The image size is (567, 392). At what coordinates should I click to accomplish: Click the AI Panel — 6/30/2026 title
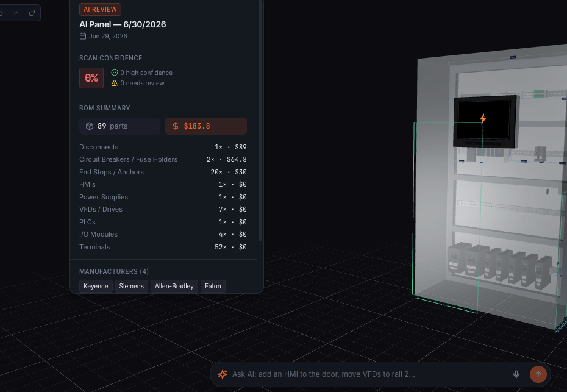click(x=123, y=24)
